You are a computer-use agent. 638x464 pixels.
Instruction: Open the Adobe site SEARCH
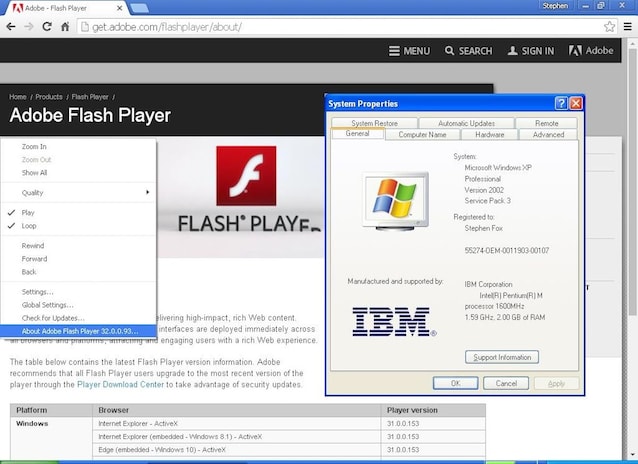(468, 51)
